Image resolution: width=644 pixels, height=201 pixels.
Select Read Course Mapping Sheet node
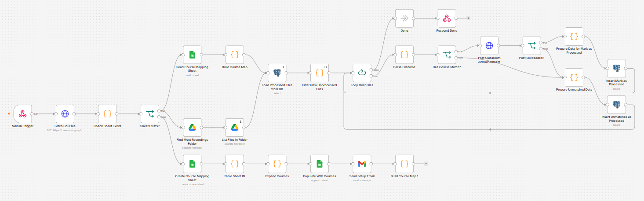(192, 55)
